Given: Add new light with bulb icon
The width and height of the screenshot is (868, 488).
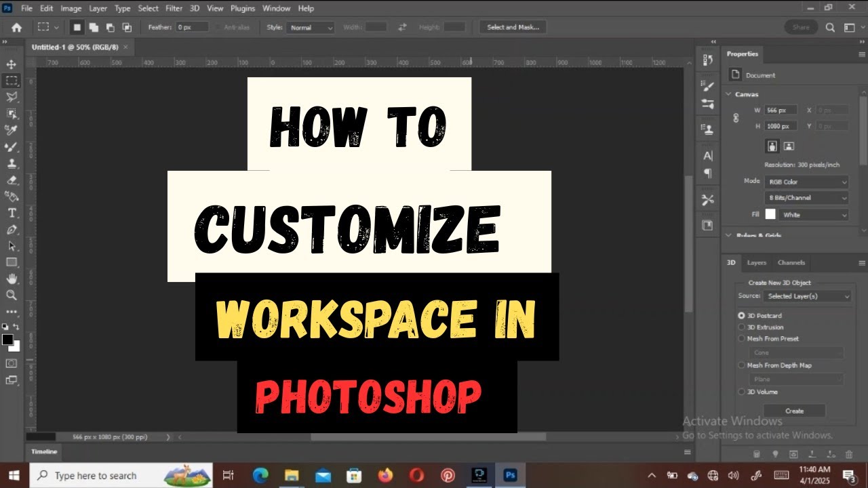Looking at the screenshot, I should (x=775, y=453).
